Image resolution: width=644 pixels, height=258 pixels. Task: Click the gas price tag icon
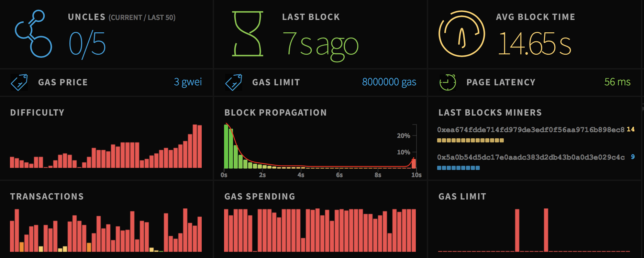(19, 82)
